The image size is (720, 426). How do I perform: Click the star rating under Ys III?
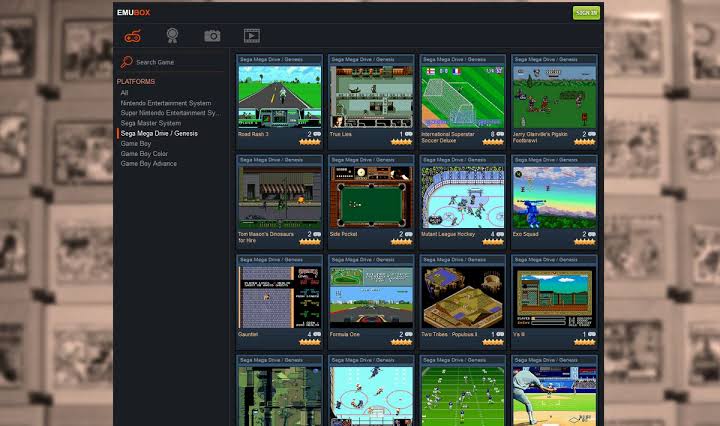(x=585, y=342)
